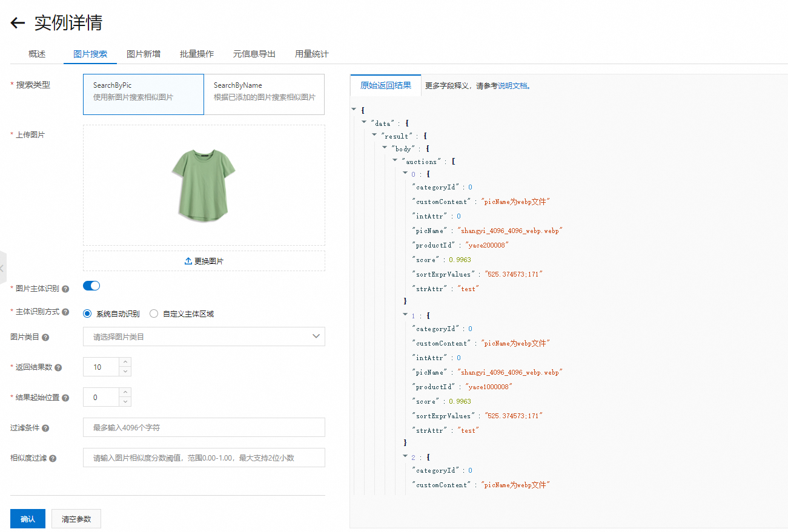Click help icon beside 返回结果数

59,368
